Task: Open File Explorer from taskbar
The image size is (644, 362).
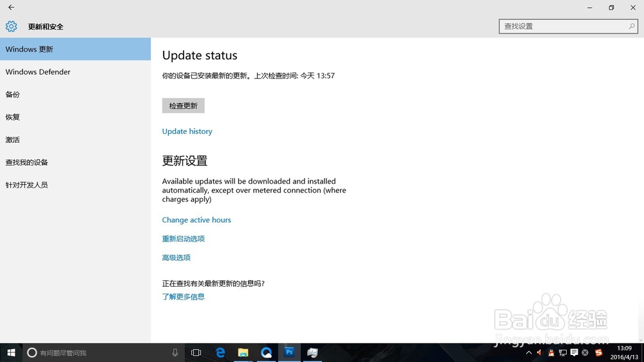Action: [x=243, y=352]
